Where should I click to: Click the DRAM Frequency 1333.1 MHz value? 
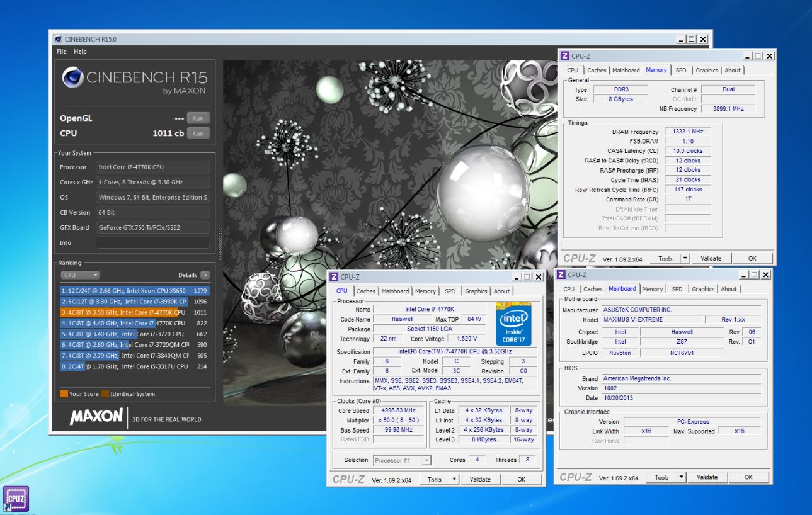(x=688, y=132)
